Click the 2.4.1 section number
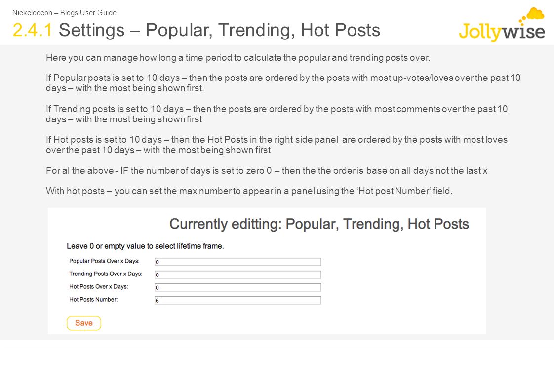Screen dimensions: 554x392 [x=33, y=30]
